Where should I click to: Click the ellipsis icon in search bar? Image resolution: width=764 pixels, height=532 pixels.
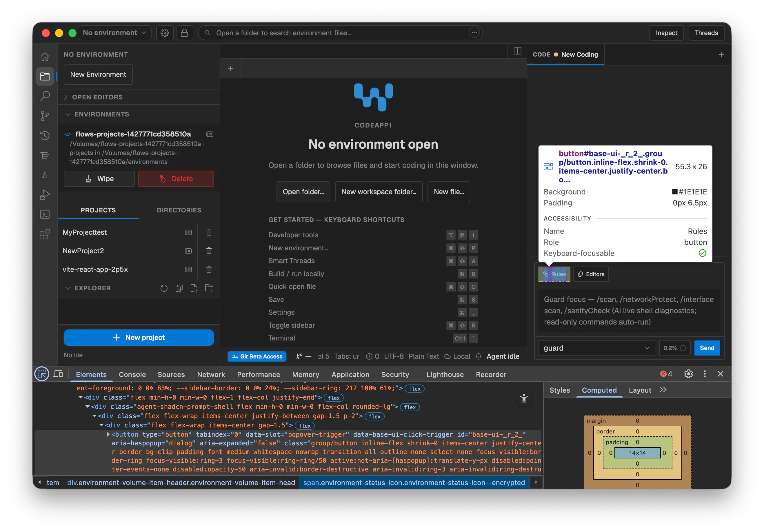tap(474, 33)
